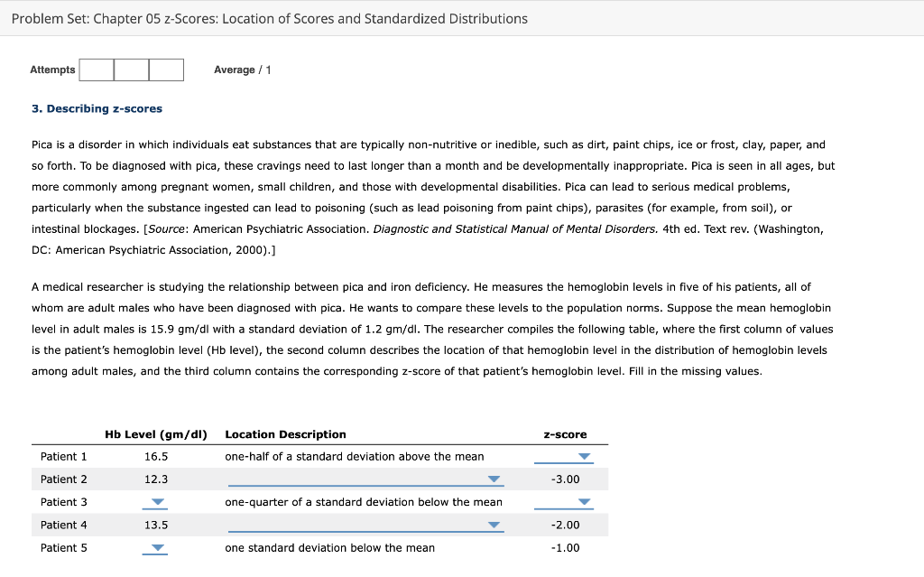
Task: Click the "z-score" column header
Action: click(x=565, y=434)
